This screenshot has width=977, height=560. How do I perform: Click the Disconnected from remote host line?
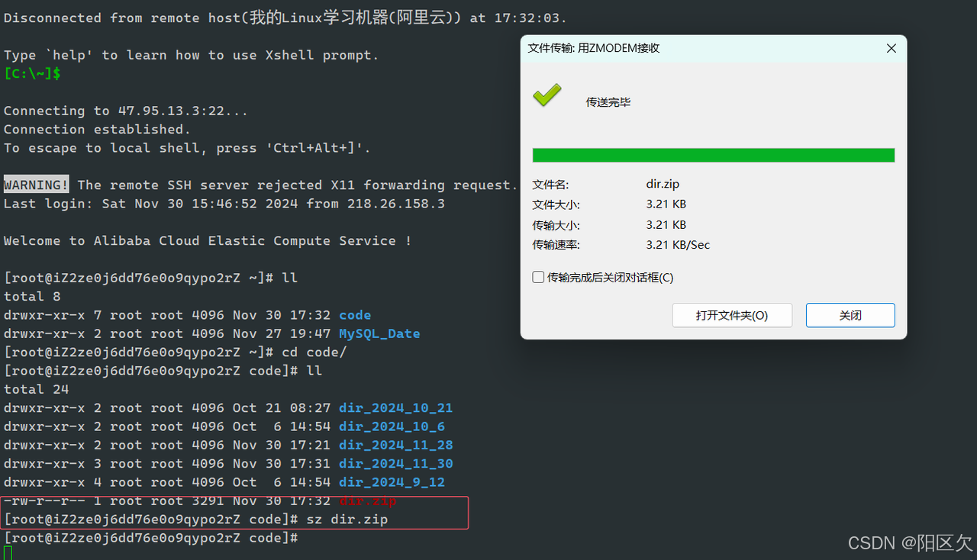285,18
